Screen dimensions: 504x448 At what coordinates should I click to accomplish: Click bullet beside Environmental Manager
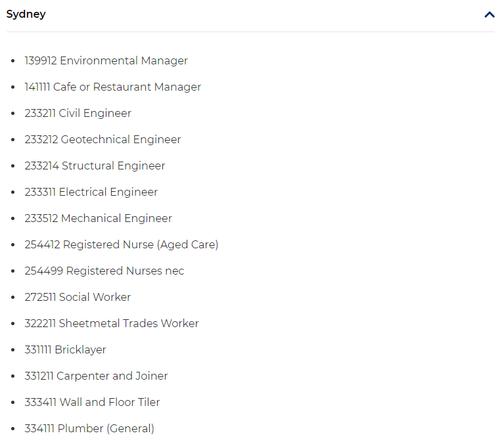(13, 60)
